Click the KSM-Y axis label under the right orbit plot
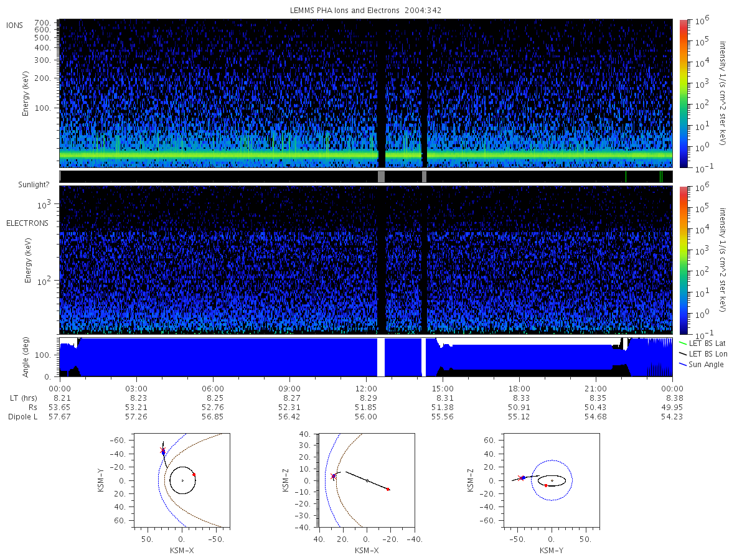The height and width of the screenshot is (560, 747). point(552,551)
